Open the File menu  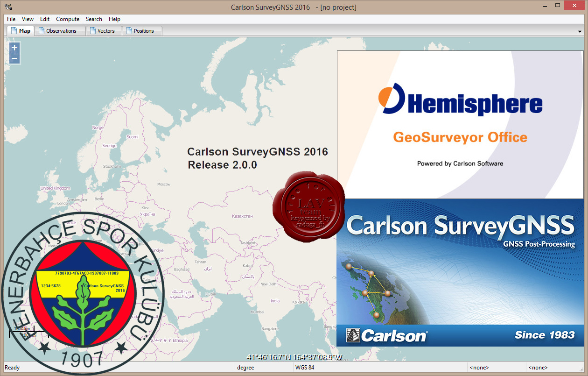pyautogui.click(x=11, y=19)
